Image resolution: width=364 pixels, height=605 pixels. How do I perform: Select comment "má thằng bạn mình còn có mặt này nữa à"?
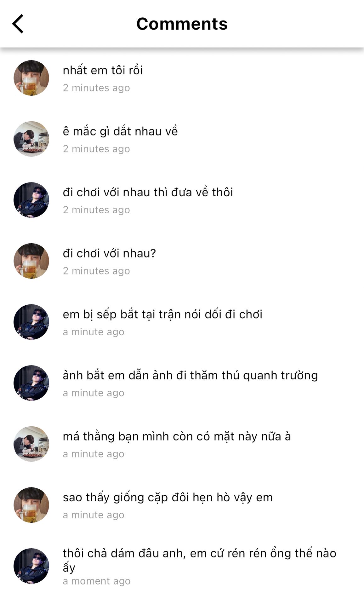point(177,436)
